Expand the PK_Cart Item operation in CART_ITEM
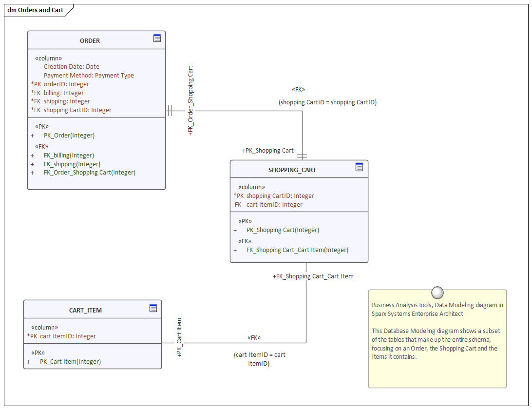Image resolution: width=532 pixels, height=410 pixels. (29, 361)
